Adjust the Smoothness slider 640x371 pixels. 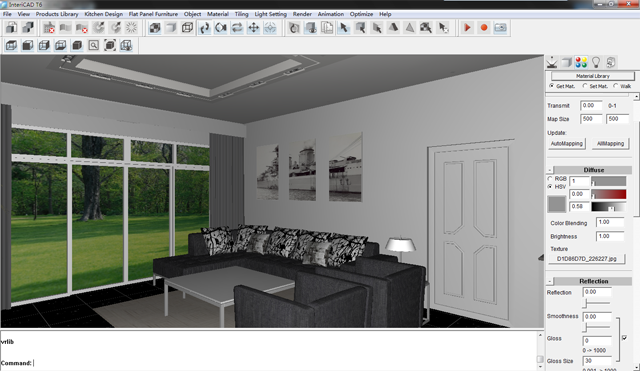click(x=597, y=327)
